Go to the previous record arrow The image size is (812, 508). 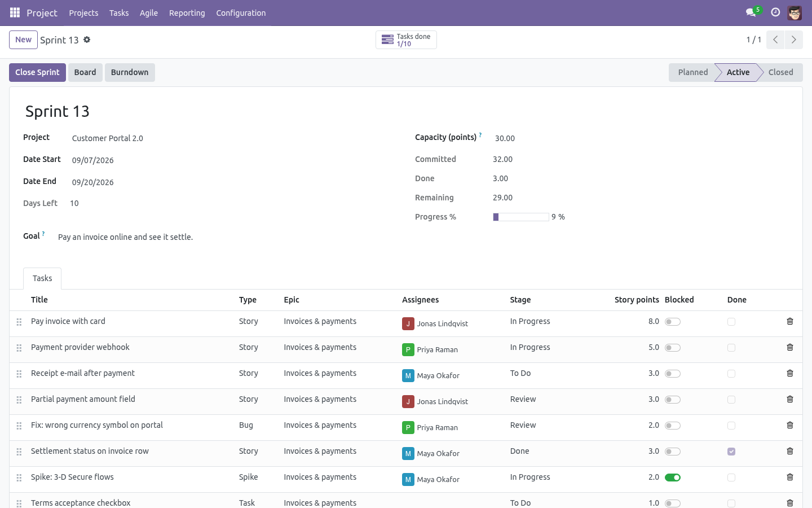click(775, 40)
